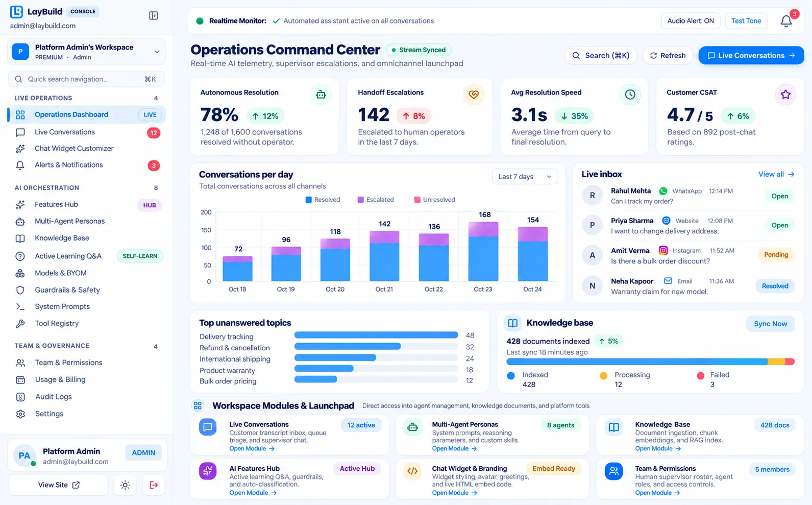Click the Avg Resolution Speed clock icon
The image size is (812, 505).
pos(630,94)
